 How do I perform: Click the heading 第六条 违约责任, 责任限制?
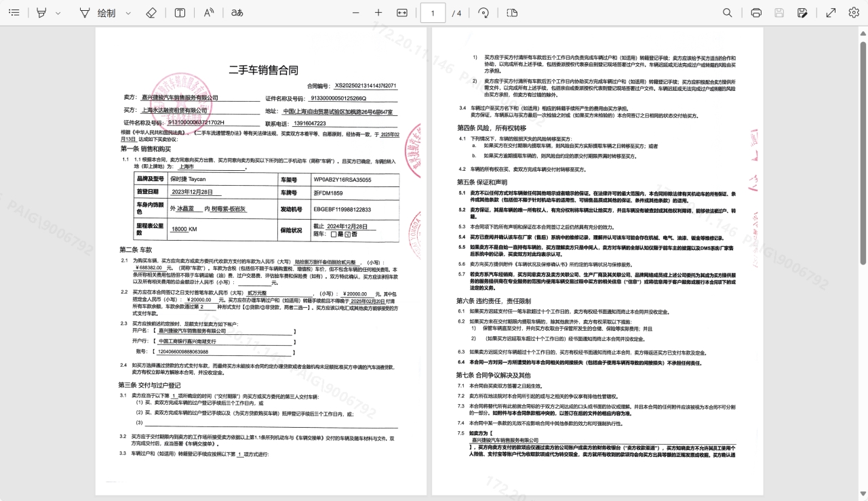pos(494,300)
